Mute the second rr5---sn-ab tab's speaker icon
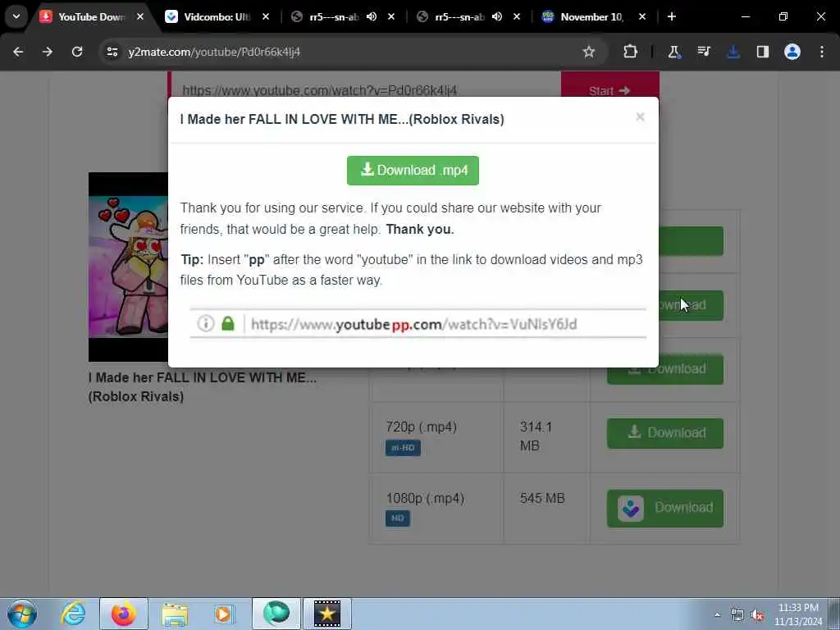 click(496, 16)
